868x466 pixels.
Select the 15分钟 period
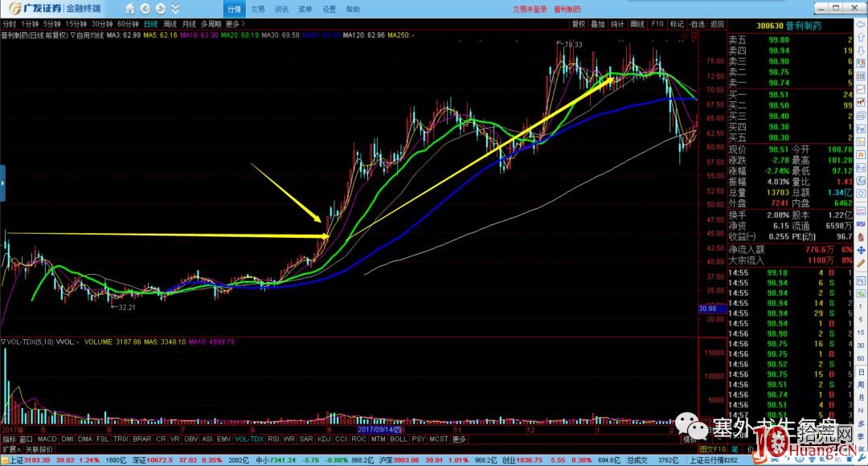click(76, 24)
